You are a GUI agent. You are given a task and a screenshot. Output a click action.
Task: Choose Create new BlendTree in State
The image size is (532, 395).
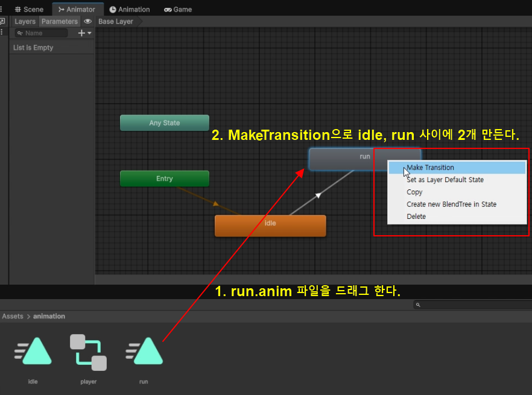451,204
